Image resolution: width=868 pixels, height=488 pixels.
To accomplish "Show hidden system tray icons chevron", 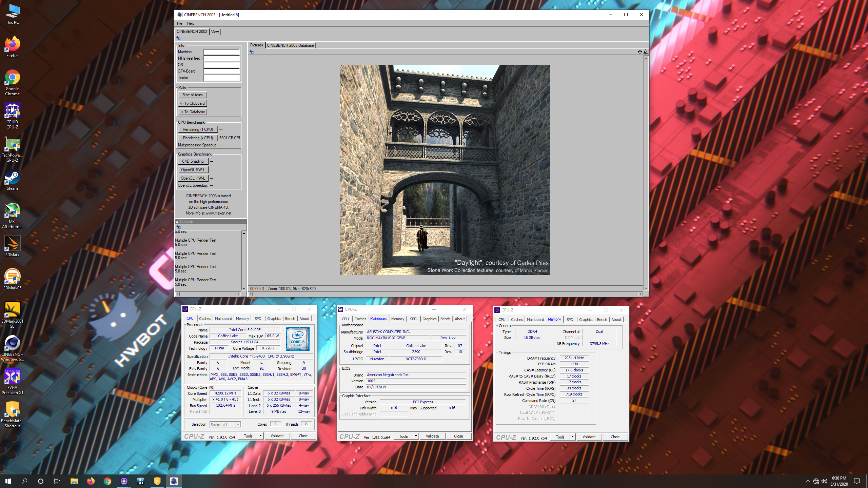I will click(808, 481).
